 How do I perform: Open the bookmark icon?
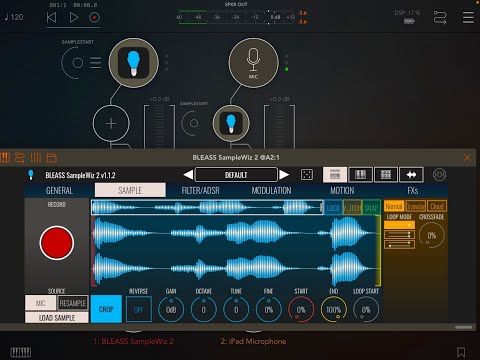(461, 352)
